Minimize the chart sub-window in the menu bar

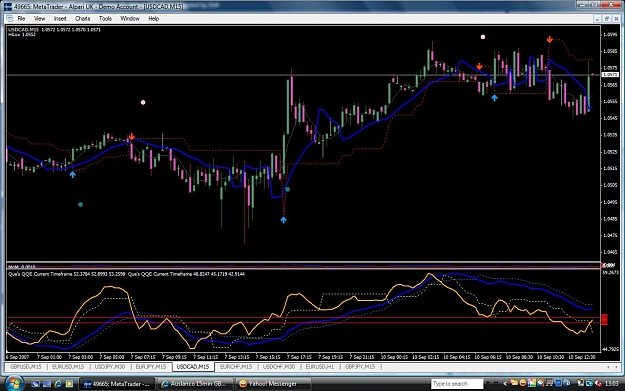(x=597, y=19)
